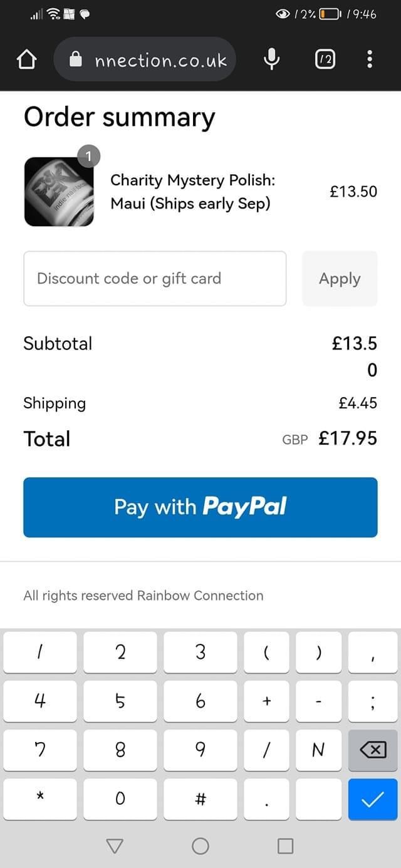Open recent apps square button

285,846
